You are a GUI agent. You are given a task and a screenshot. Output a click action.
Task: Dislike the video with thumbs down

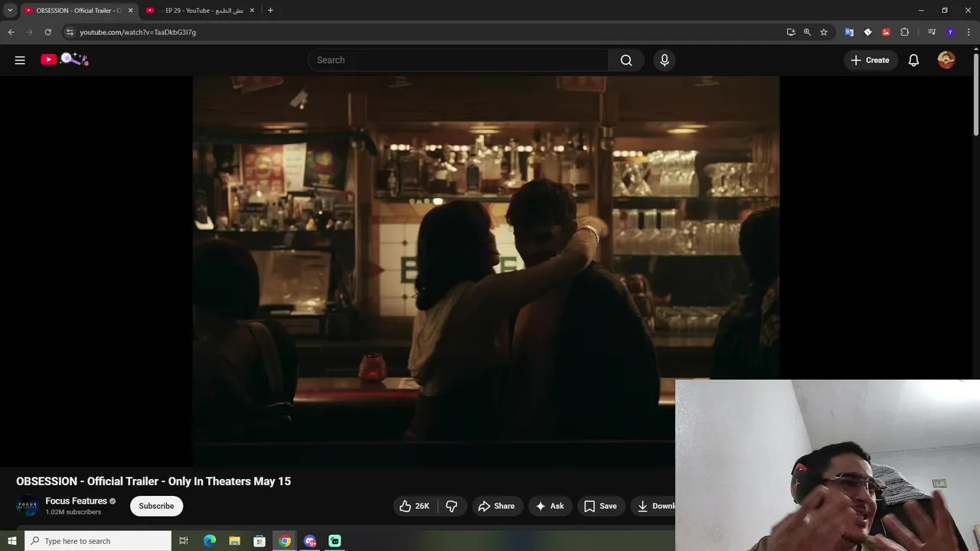tap(452, 506)
